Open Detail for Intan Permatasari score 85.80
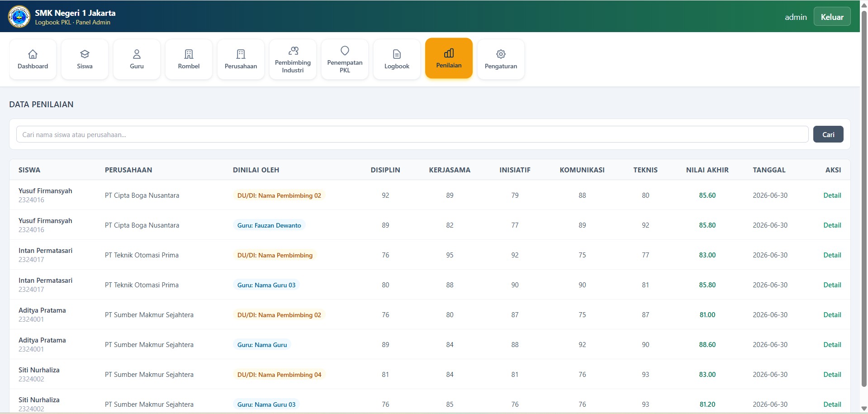The image size is (868, 414). click(832, 285)
